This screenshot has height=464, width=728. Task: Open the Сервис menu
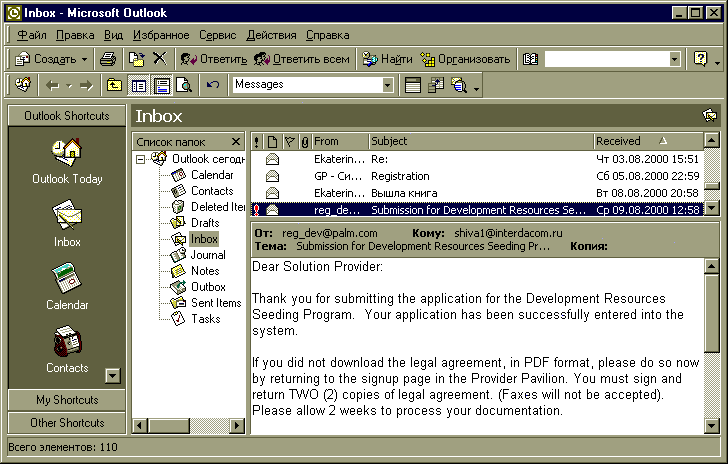click(217, 35)
